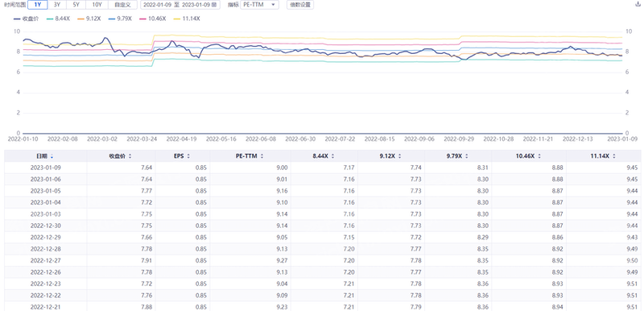This screenshot has height=311, width=644.
Task: Click closing price 7.66
Action: [147, 237]
